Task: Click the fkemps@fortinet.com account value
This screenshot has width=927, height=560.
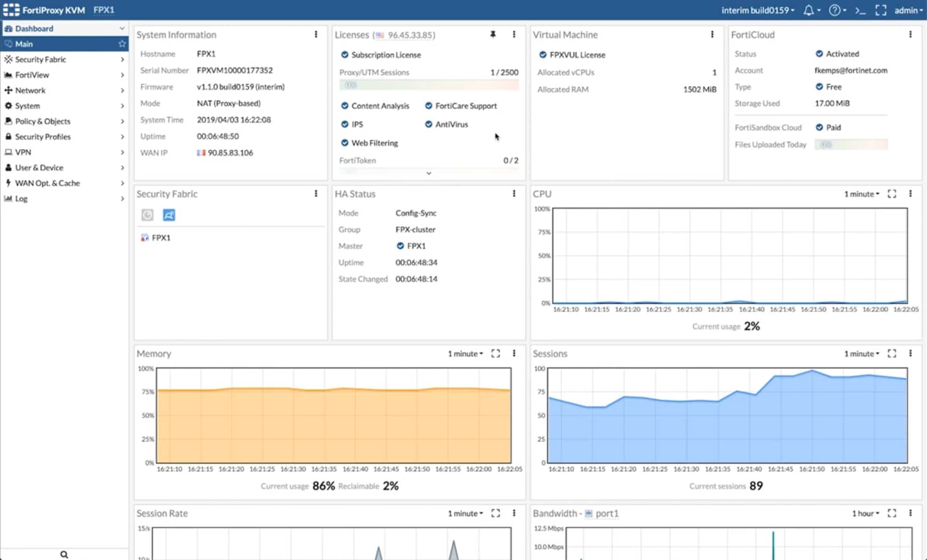Action: pos(851,70)
